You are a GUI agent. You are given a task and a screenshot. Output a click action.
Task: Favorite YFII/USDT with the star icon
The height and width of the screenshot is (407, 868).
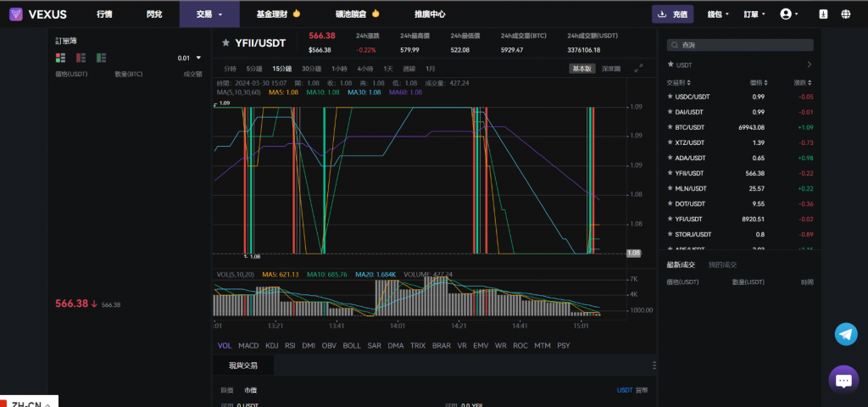[x=225, y=42]
